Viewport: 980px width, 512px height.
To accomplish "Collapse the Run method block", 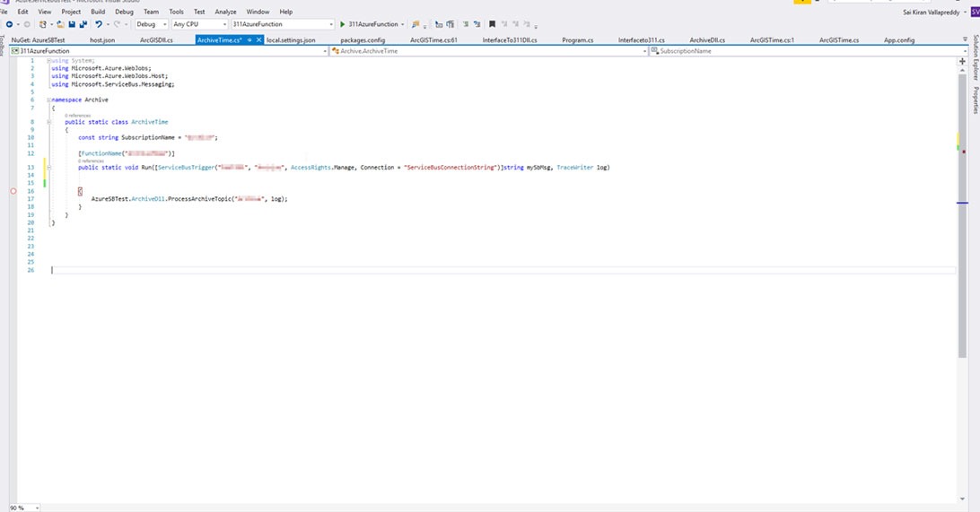I will (48, 168).
